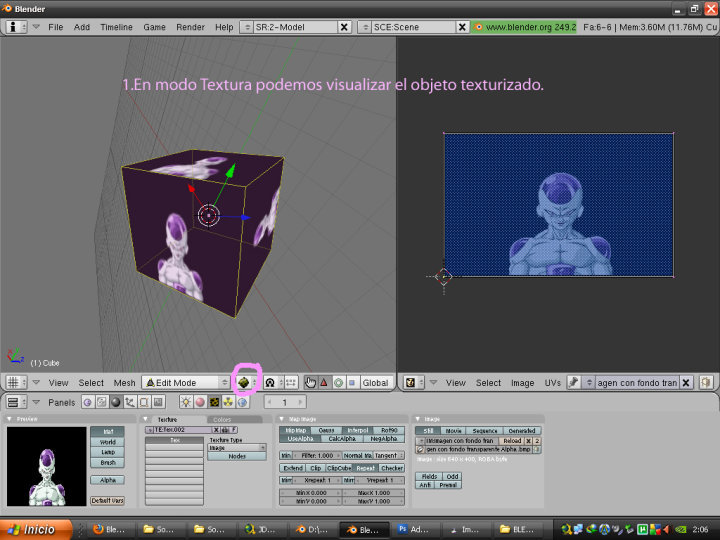The height and width of the screenshot is (540, 720).
Task: Open the Global orientation dropdown
Action: [375, 382]
